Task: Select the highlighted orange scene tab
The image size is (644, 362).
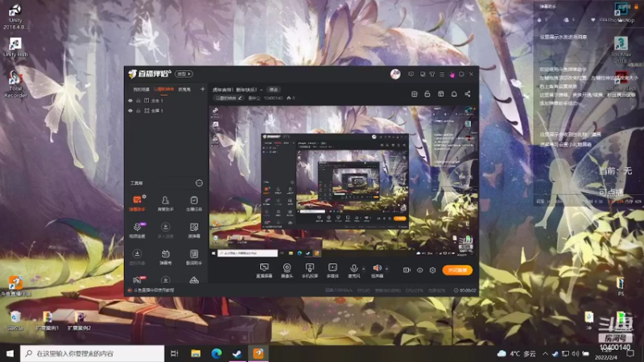Action: pyautogui.click(x=164, y=89)
